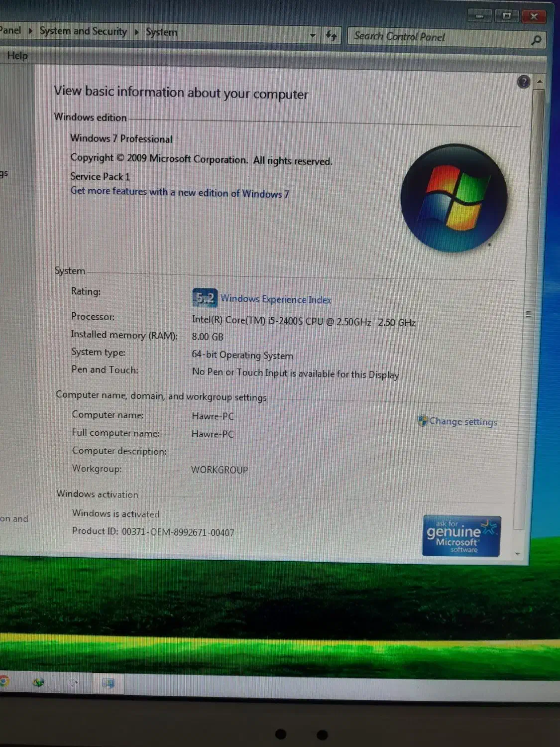This screenshot has width=560, height=747.
Task: Open the Windows Experience Index link
Action: coord(276,299)
